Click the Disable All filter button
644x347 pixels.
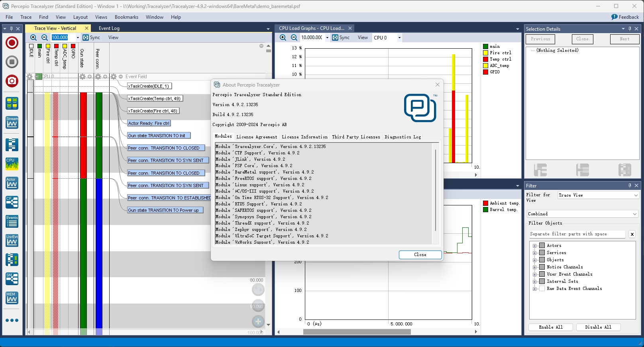598,327
